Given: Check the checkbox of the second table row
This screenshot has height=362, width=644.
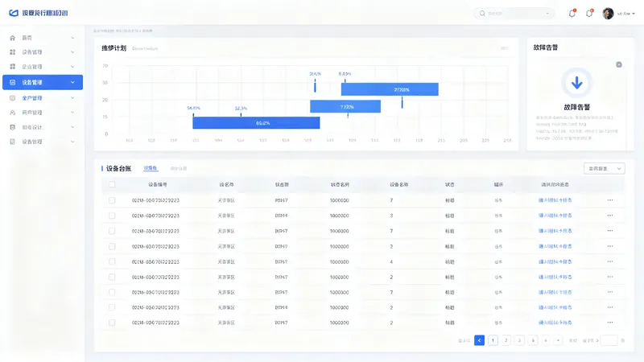Looking at the screenshot, I should point(112,216).
